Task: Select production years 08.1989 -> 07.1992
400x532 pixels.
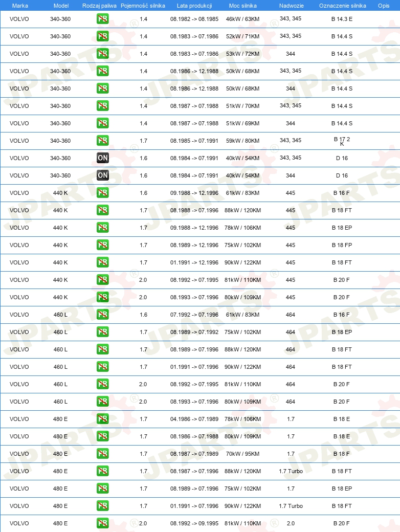Action: 194,332
